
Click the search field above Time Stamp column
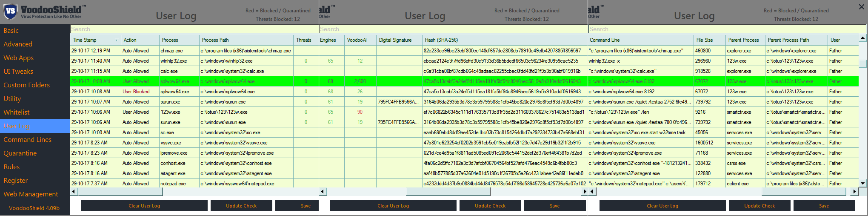click(194, 29)
